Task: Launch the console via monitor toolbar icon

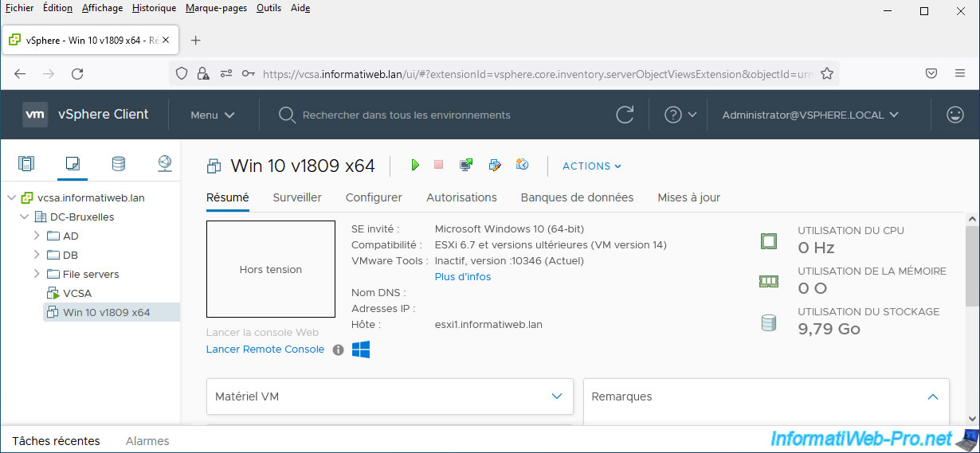Action: pos(466,165)
